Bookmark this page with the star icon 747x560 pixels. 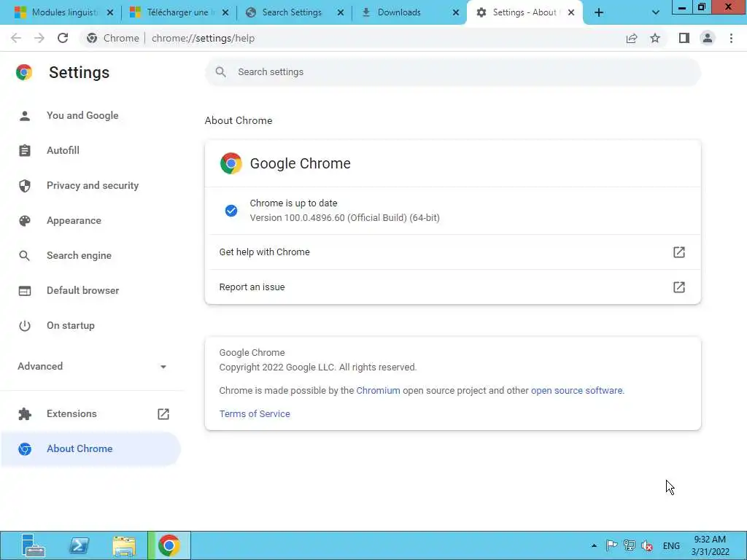coord(655,38)
